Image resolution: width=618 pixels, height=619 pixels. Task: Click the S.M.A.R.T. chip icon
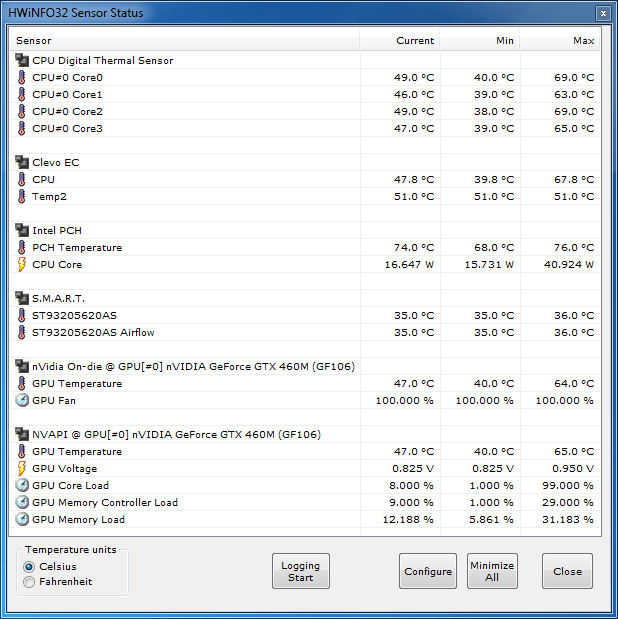tap(22, 298)
